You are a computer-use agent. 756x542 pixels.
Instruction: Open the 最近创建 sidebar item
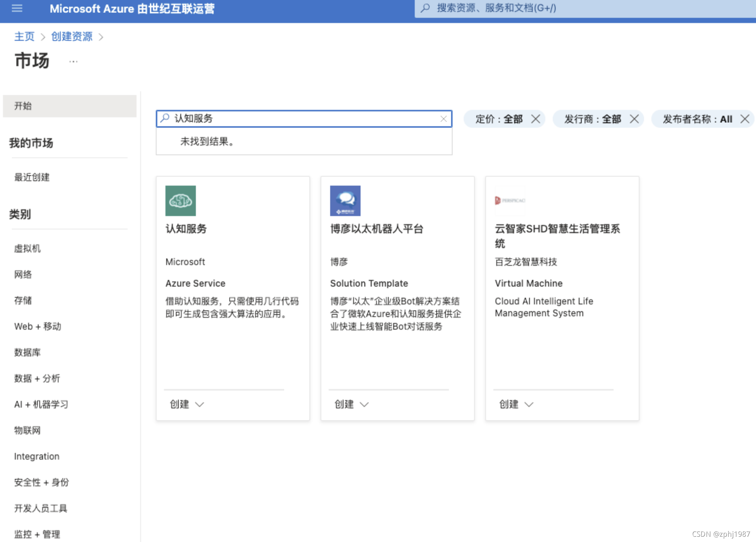pyautogui.click(x=32, y=177)
